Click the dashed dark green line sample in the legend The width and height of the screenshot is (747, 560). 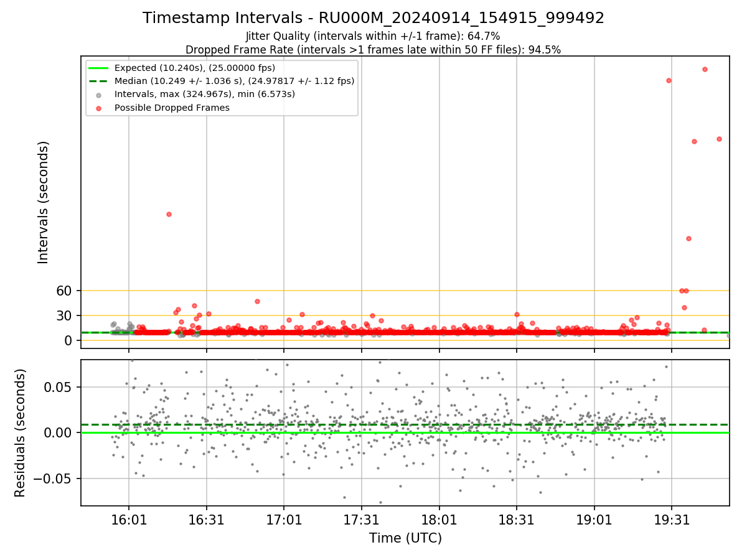tap(98, 81)
